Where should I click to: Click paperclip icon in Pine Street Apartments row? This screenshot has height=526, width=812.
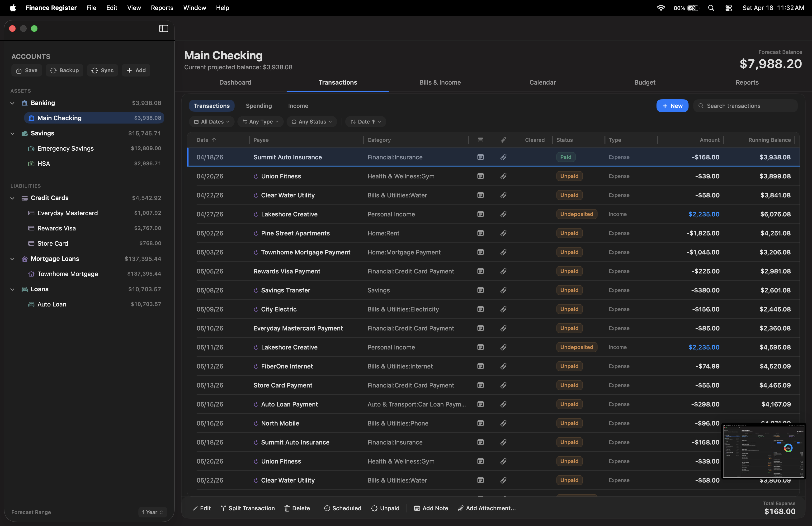coord(503,234)
